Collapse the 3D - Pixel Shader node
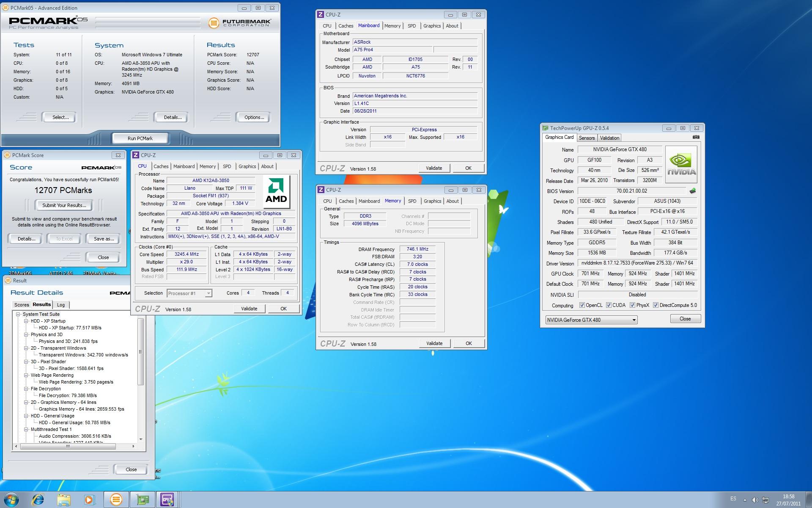This screenshot has height=508, width=812. coord(26,362)
